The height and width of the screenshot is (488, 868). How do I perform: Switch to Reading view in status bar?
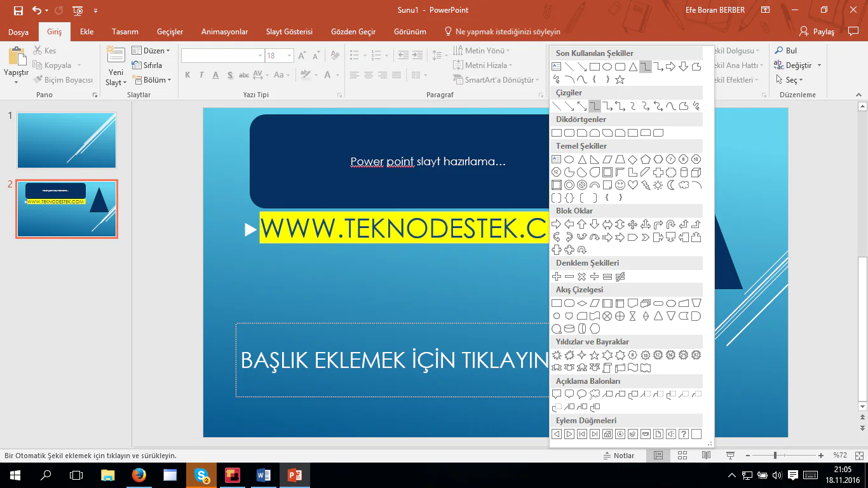click(706, 456)
